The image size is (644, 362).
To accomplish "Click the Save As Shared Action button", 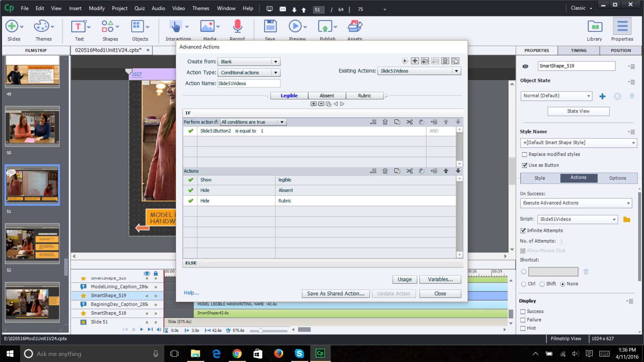I will tap(335, 294).
